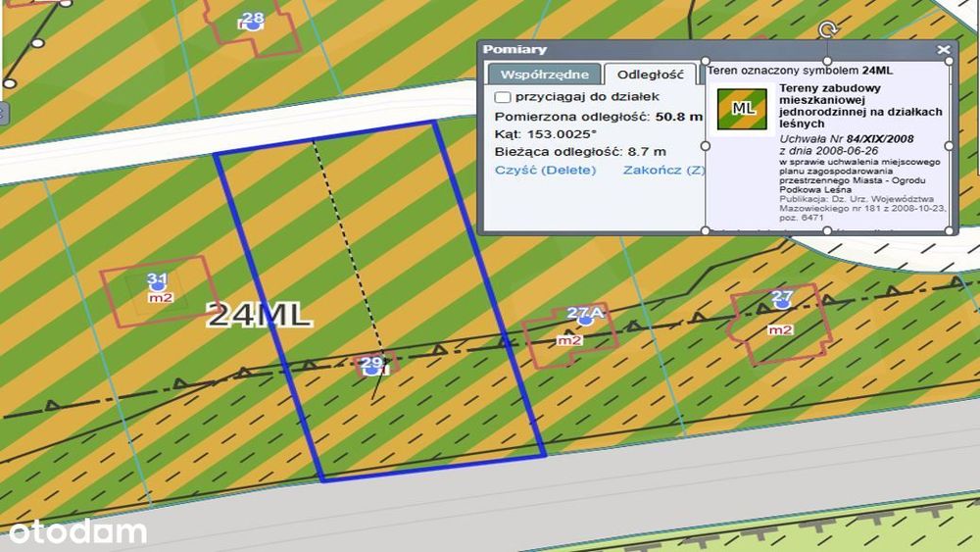Click the Czyść (Delete) link

pos(545,170)
